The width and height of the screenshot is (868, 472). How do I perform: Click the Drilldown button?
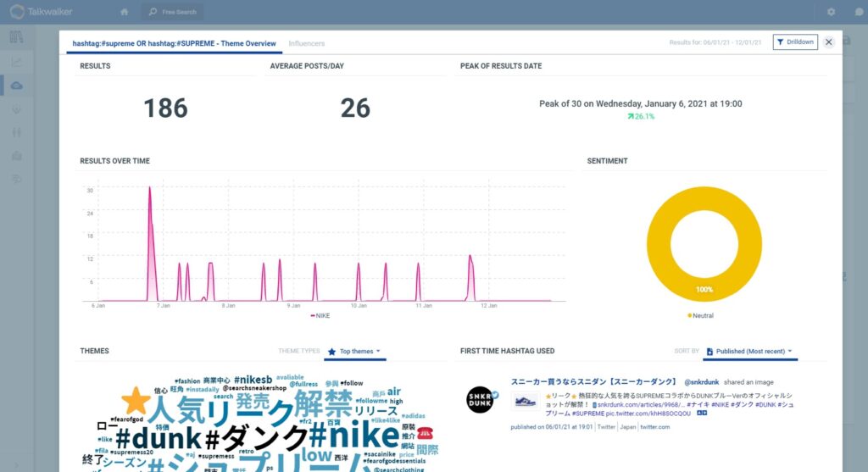(x=794, y=42)
